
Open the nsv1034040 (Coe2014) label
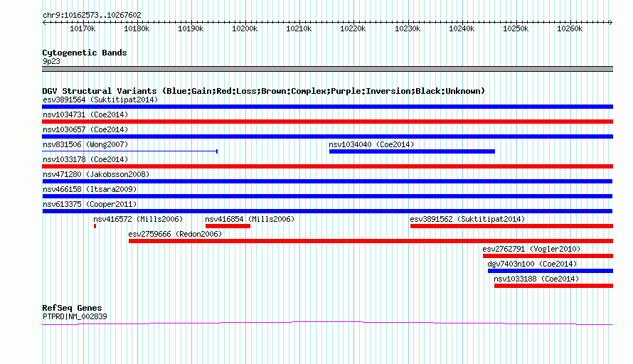pyautogui.click(x=371, y=144)
